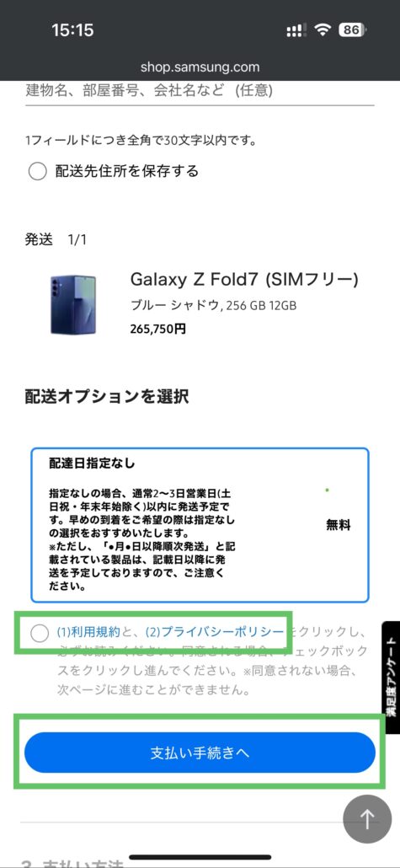Tap the scroll-to-top arrow button
Screen dimensions: 400x868
pyautogui.click(x=367, y=819)
